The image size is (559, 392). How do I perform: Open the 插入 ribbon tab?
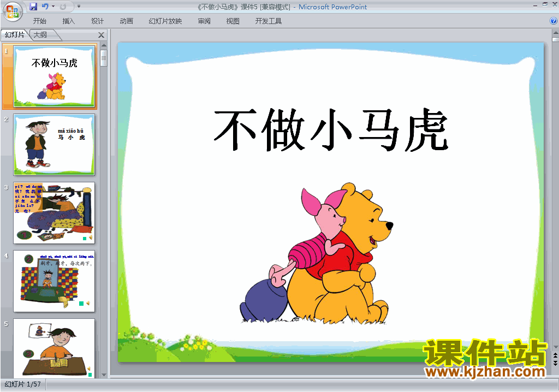point(68,21)
